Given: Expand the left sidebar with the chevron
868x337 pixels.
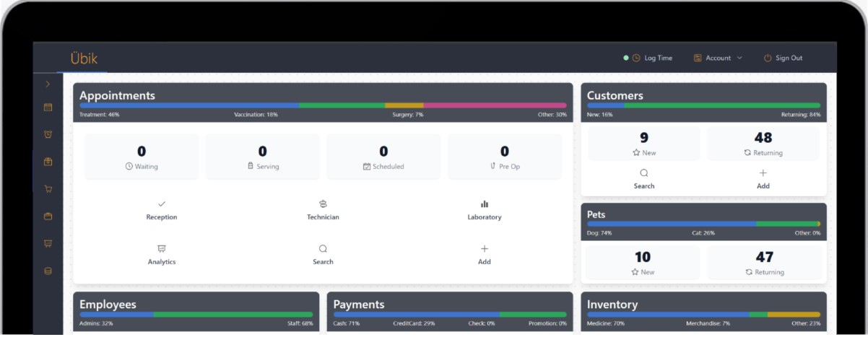Looking at the screenshot, I should pyautogui.click(x=48, y=84).
